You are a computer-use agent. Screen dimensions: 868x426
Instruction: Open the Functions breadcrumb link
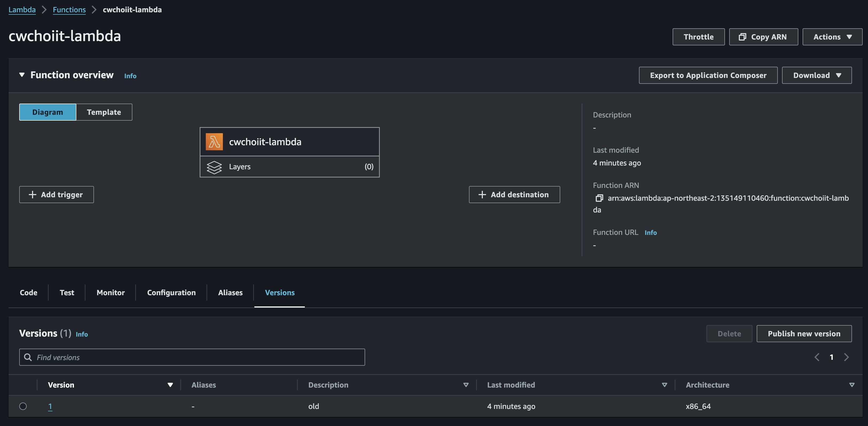click(x=69, y=10)
